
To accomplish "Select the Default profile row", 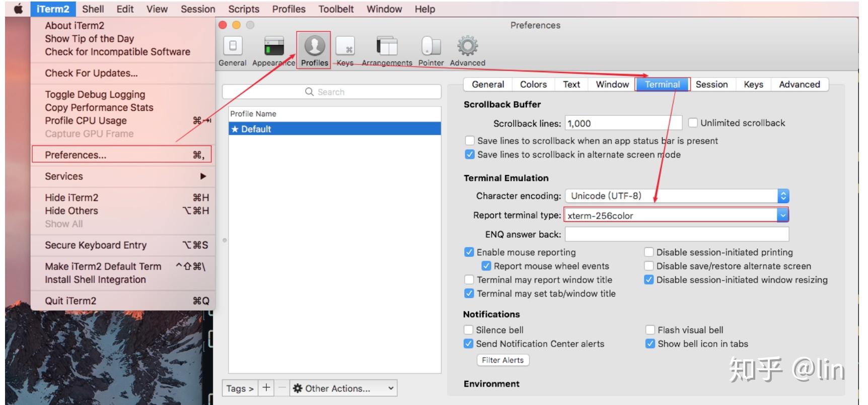I will click(x=335, y=129).
